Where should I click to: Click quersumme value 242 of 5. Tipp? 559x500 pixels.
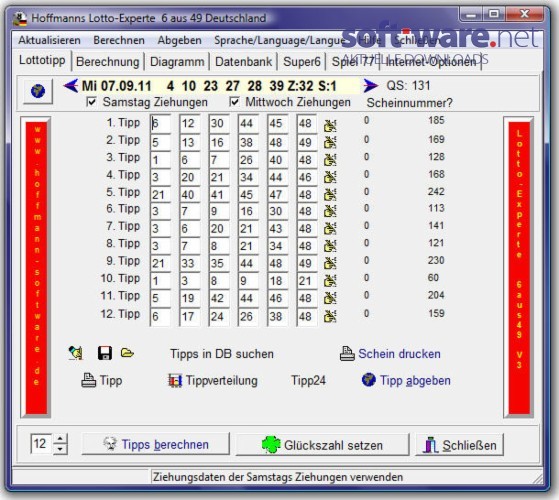point(436,192)
